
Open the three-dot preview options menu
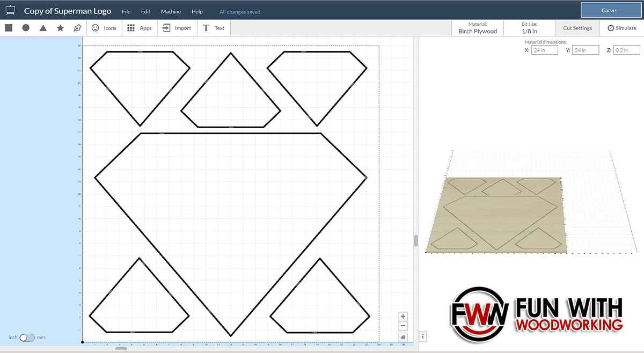[x=423, y=336]
